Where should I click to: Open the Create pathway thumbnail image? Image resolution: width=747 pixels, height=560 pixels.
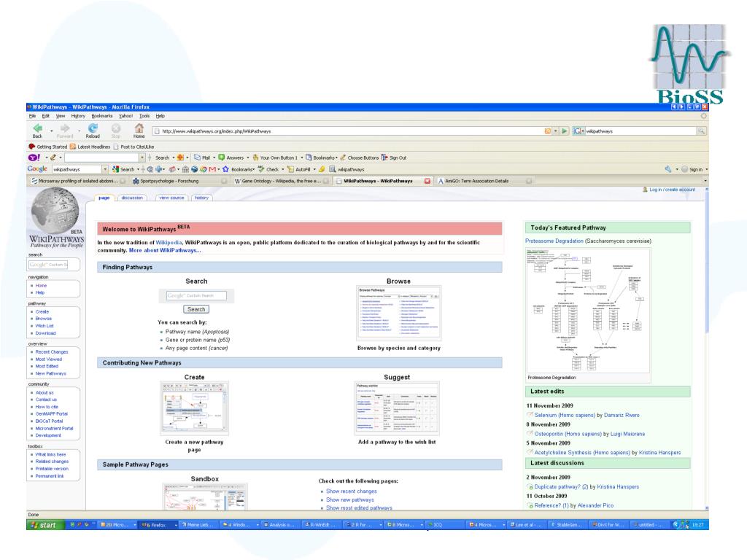click(x=194, y=408)
